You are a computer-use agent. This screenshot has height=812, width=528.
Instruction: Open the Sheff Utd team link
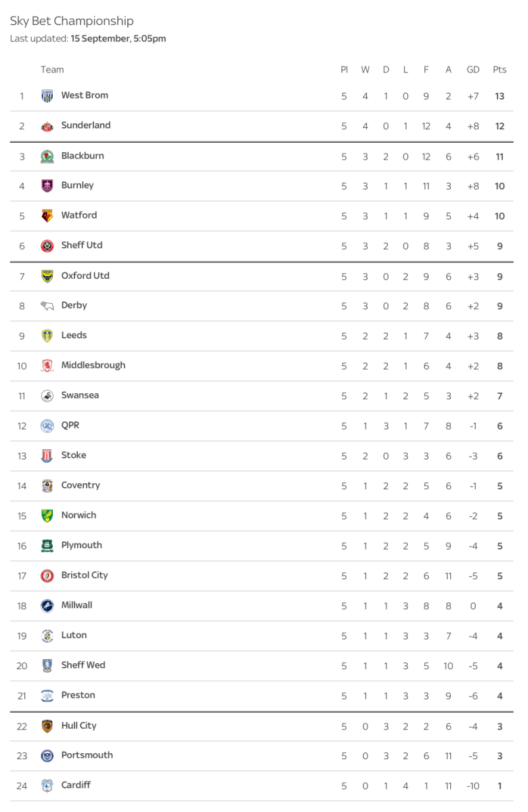coord(82,245)
